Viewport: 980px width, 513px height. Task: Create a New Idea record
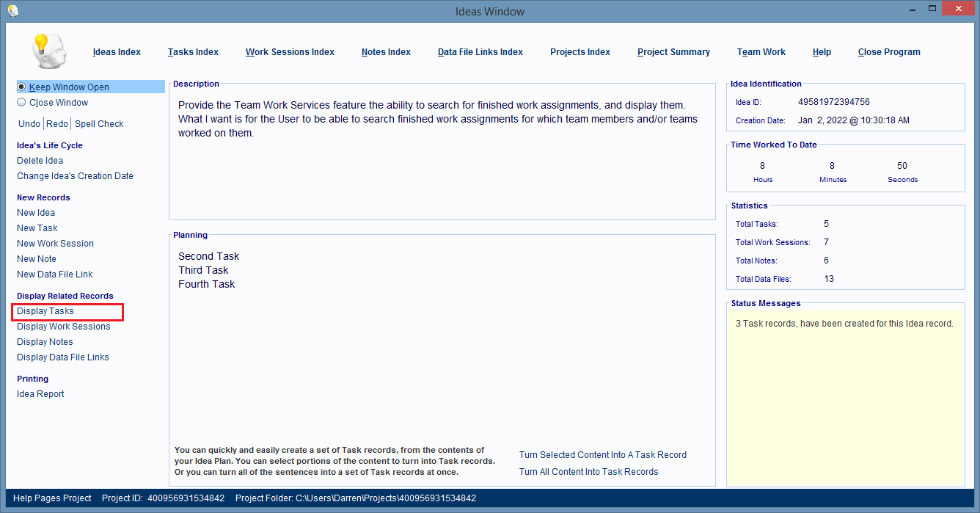pyautogui.click(x=36, y=213)
